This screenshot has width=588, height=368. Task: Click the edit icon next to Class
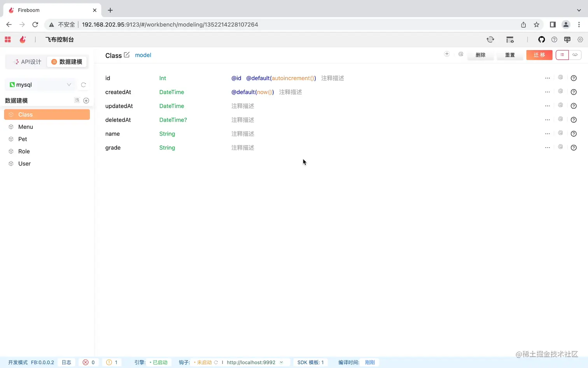point(126,55)
